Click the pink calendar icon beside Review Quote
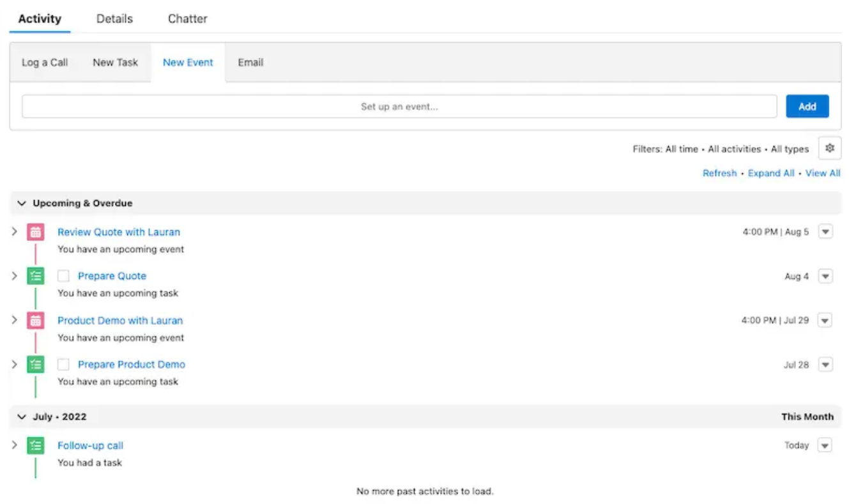The width and height of the screenshot is (849, 504). pos(34,232)
